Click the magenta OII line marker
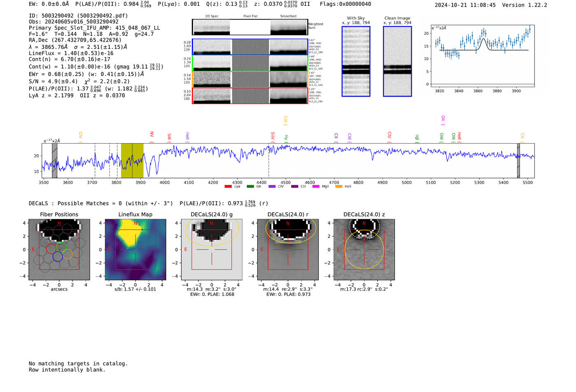Image resolution: width=576 pixels, height=392 pixels. coord(443,121)
